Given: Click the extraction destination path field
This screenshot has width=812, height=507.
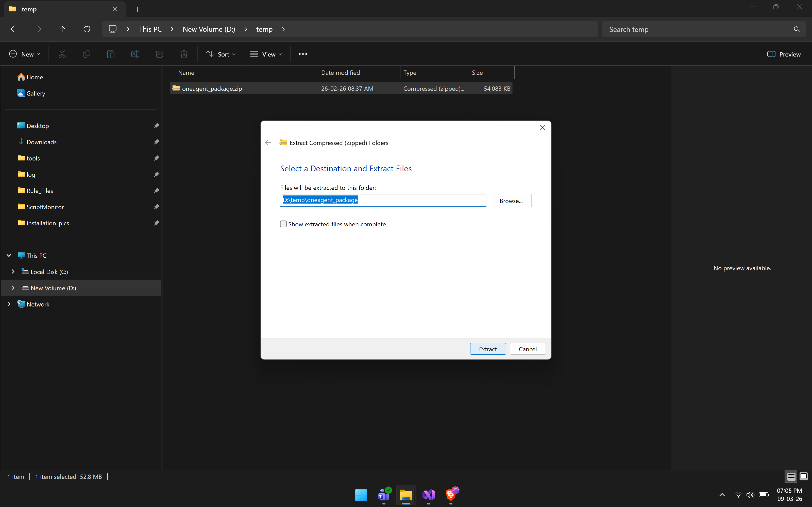Looking at the screenshot, I should (382, 200).
